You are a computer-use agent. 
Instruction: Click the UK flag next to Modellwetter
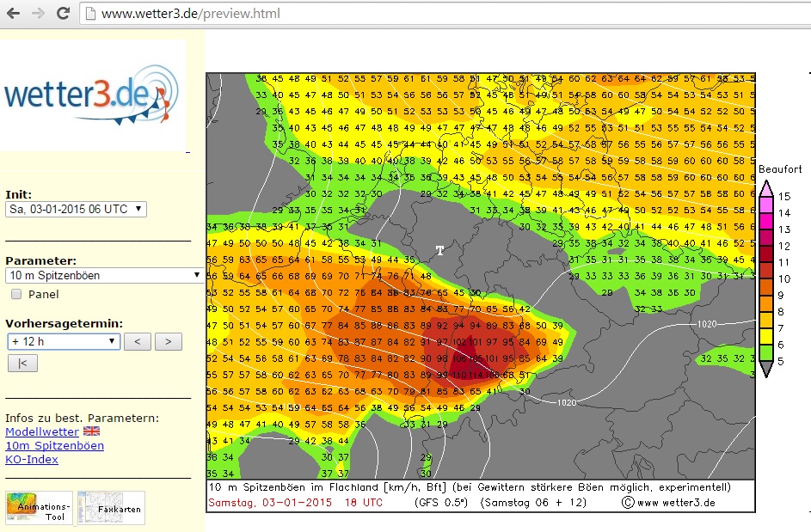[x=91, y=431]
